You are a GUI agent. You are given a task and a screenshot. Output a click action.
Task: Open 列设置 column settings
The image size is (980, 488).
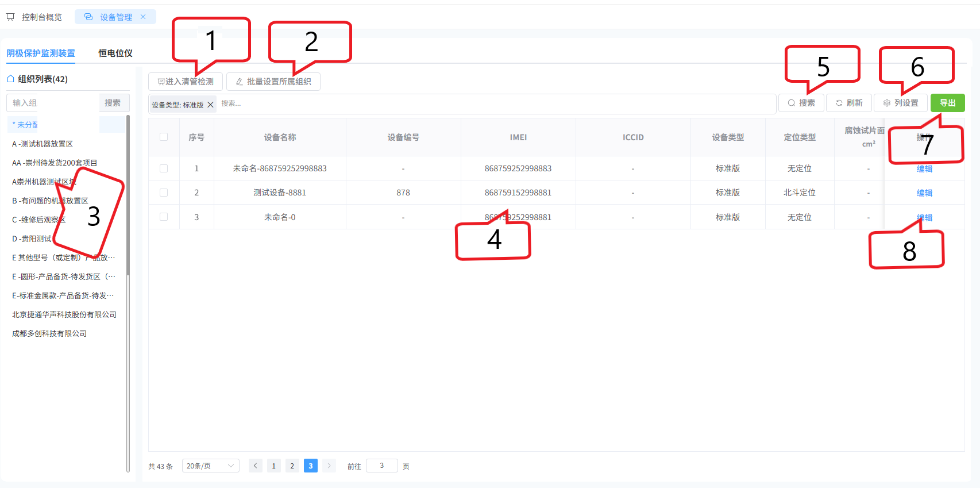point(901,103)
